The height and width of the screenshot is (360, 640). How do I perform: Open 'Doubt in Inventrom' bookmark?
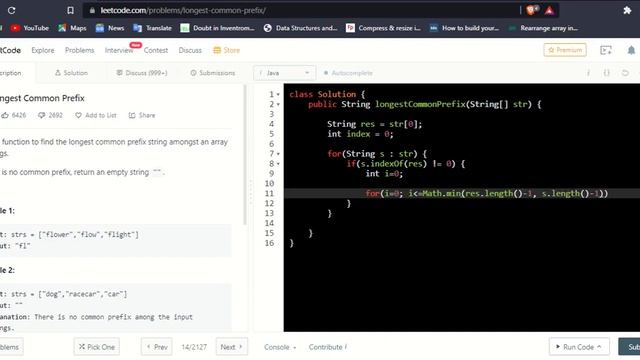218,28
